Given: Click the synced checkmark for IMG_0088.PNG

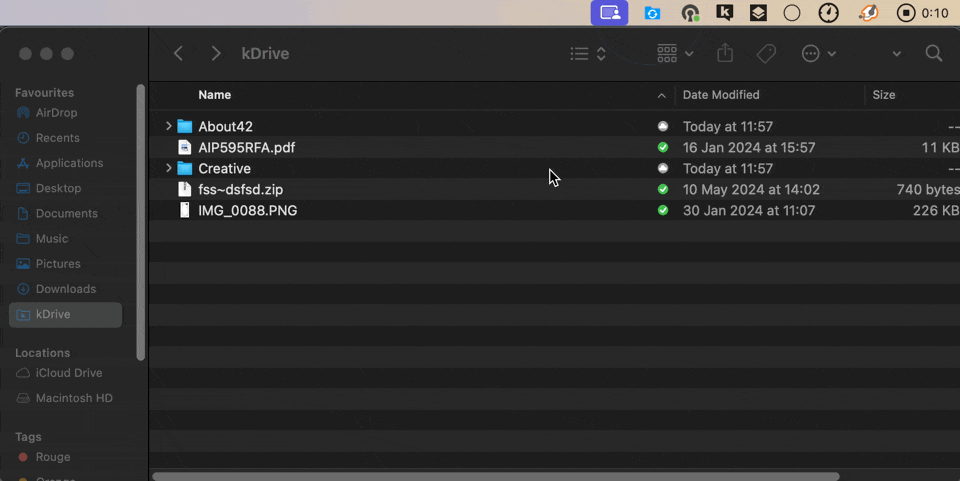Looking at the screenshot, I should tap(662, 210).
